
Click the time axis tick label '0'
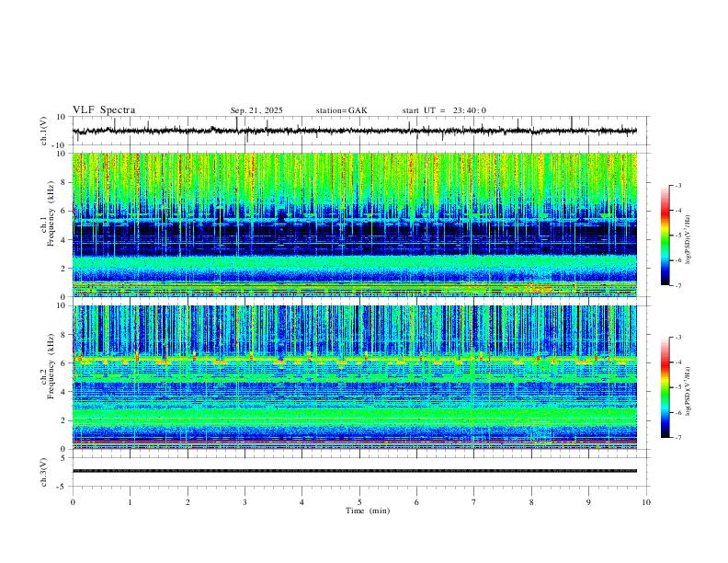pos(73,502)
